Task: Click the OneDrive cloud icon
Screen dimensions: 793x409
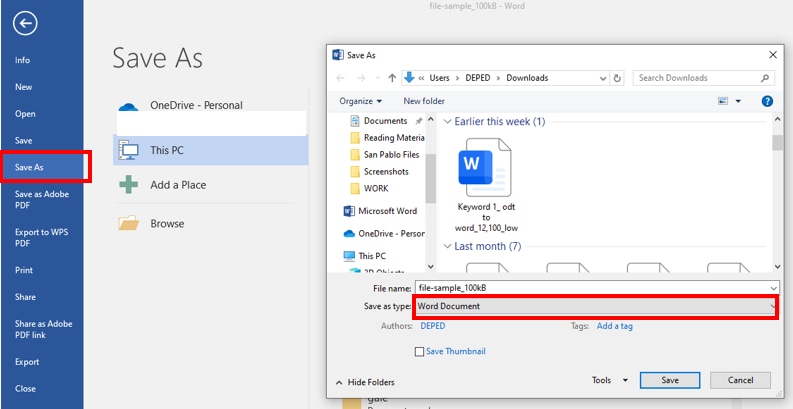Action: [x=128, y=106]
